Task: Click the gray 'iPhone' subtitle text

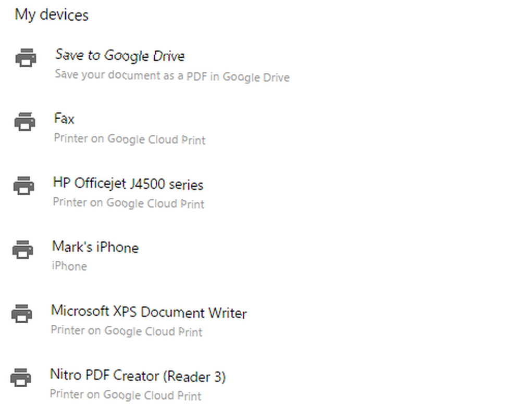Action: (69, 266)
